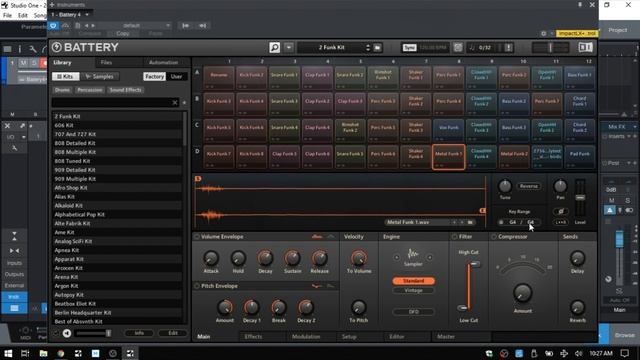This screenshot has height=360, width=640.
Task: Open Windows Start menu
Action: point(8,353)
